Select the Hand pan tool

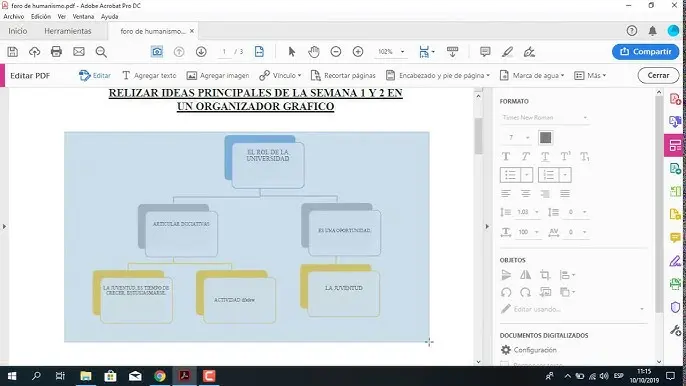pyautogui.click(x=314, y=52)
